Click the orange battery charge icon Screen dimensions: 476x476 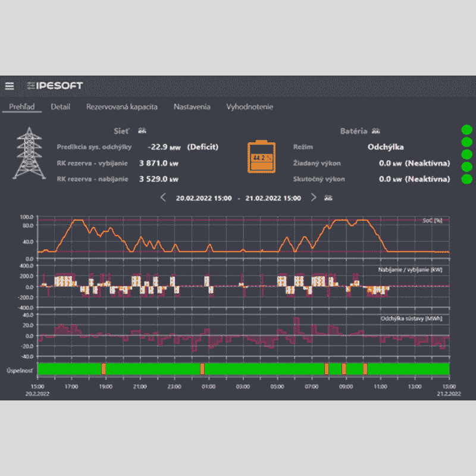(261, 156)
